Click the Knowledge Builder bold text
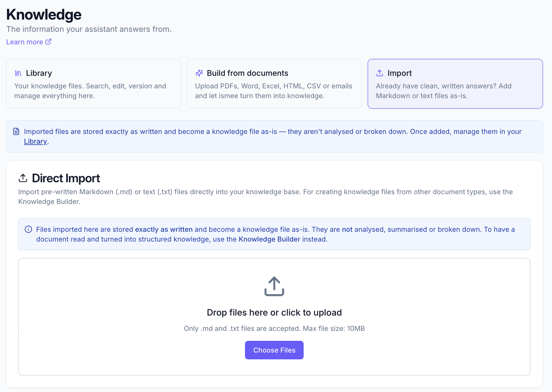Screen dimensions: 552x392 click(x=269, y=239)
